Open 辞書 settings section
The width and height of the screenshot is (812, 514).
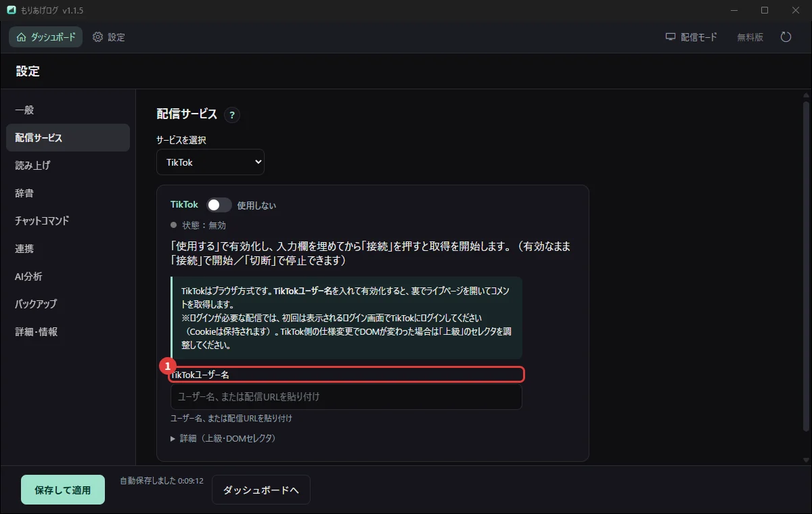click(x=68, y=193)
